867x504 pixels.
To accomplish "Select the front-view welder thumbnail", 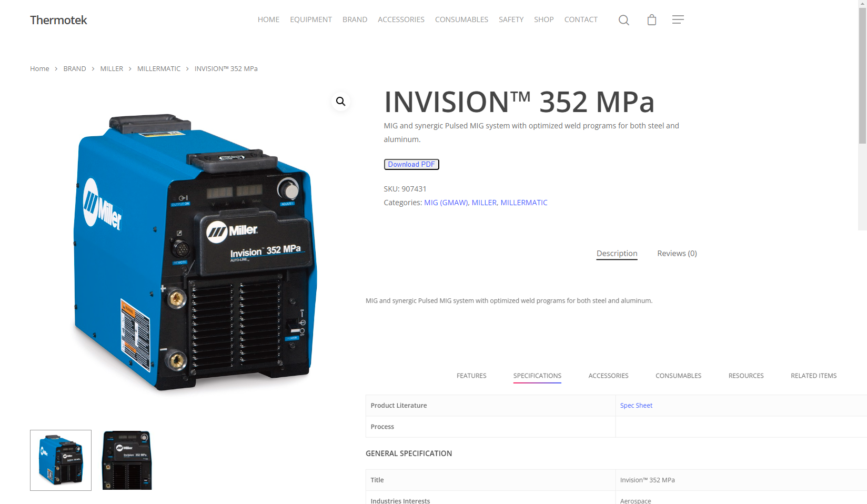I will pyautogui.click(x=127, y=460).
